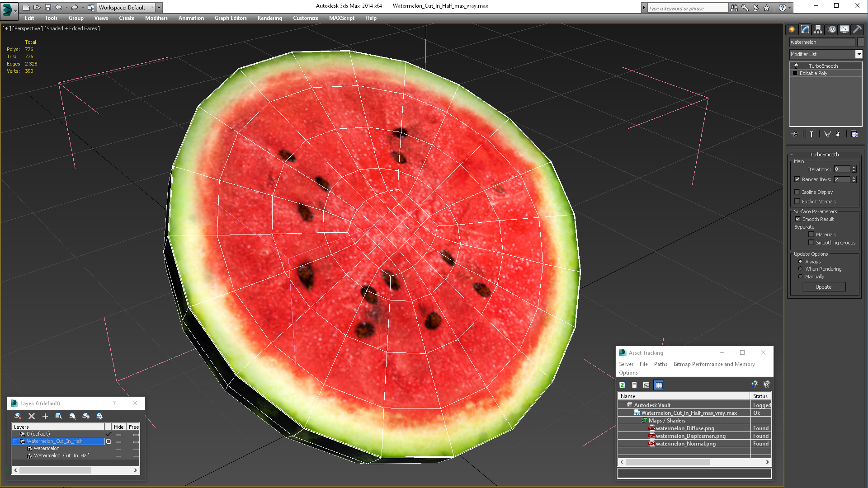Switch to the Create panel tab
The image size is (868, 488).
[x=792, y=29]
